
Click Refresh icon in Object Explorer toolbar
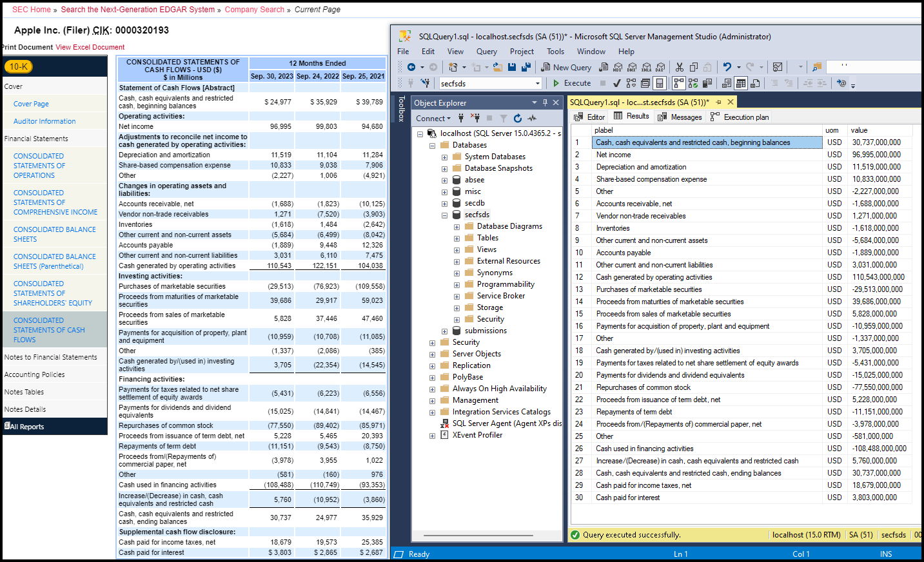point(518,118)
